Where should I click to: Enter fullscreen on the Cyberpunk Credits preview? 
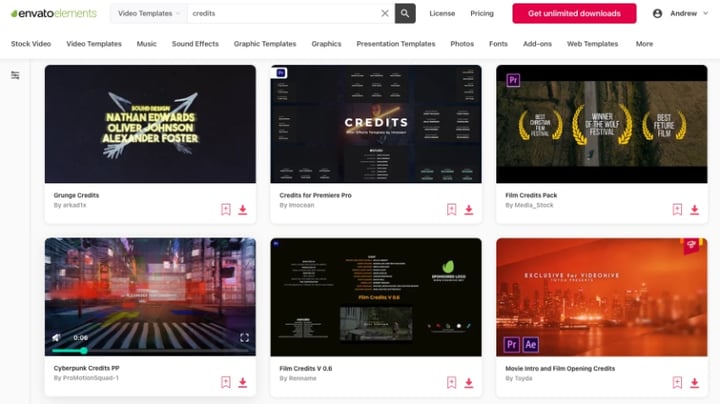244,337
